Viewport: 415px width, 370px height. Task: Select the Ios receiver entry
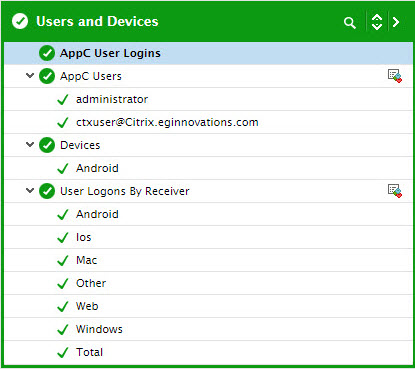point(83,237)
